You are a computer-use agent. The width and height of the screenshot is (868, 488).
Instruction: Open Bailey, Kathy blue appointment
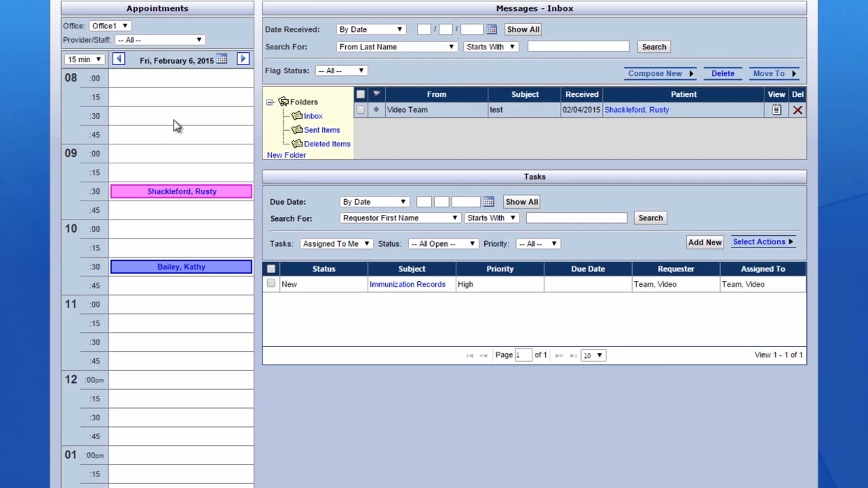181,266
